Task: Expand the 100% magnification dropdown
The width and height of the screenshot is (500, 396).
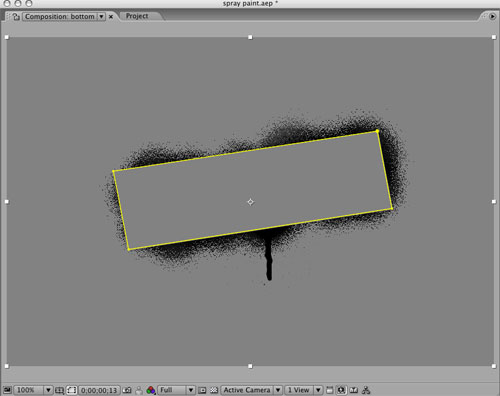Action: tap(33, 390)
